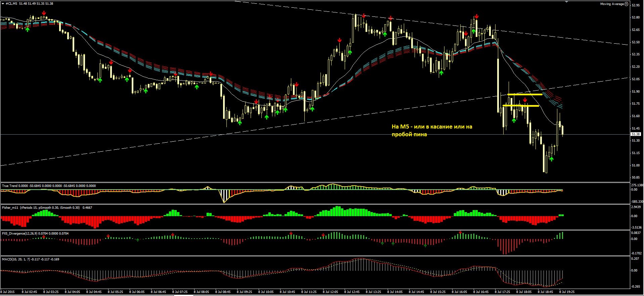This screenshot has width=644, height=296.
Task: Click Fisher scale value '-3.5136'
Action: 637,228
